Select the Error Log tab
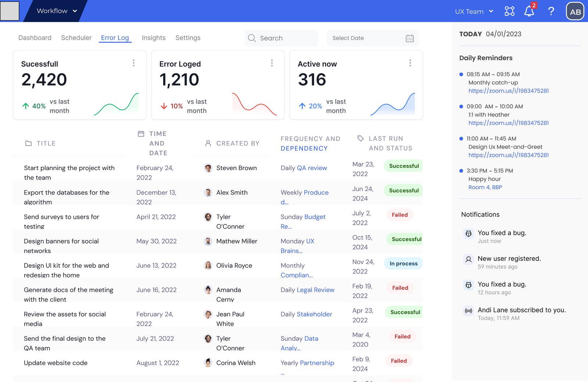Image resolution: width=588 pixels, height=382 pixels. pos(115,38)
